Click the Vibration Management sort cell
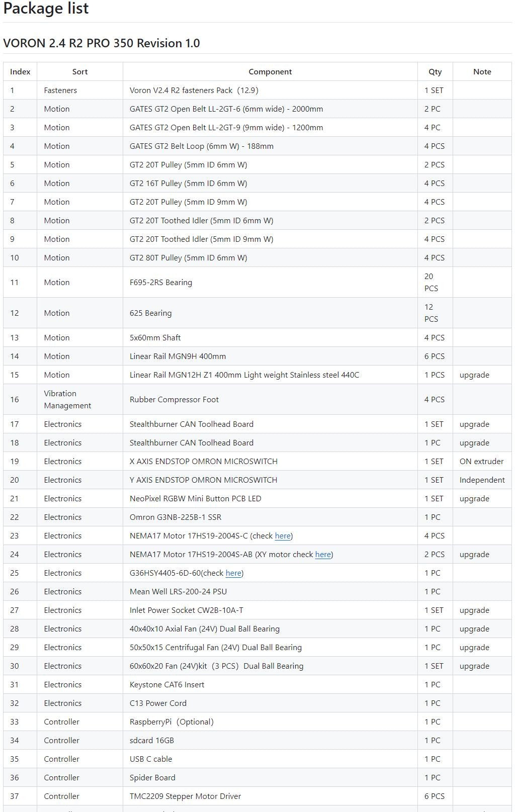 80,400
